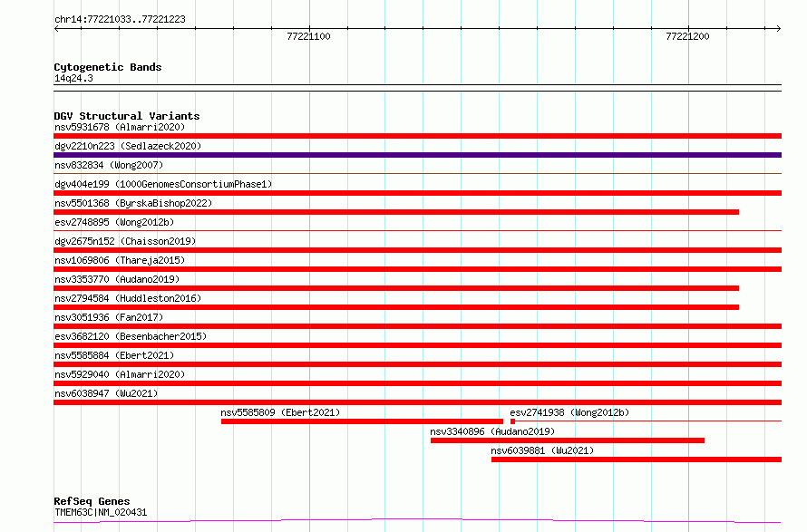The height and width of the screenshot is (532, 807).
Task: Click the nsv5585884 (Ebert2021) label
Action: tap(114, 355)
